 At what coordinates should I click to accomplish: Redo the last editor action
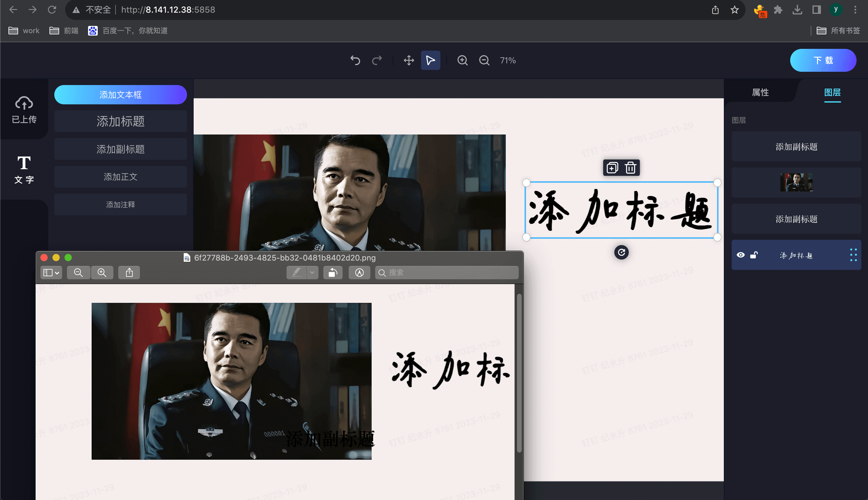coord(377,60)
